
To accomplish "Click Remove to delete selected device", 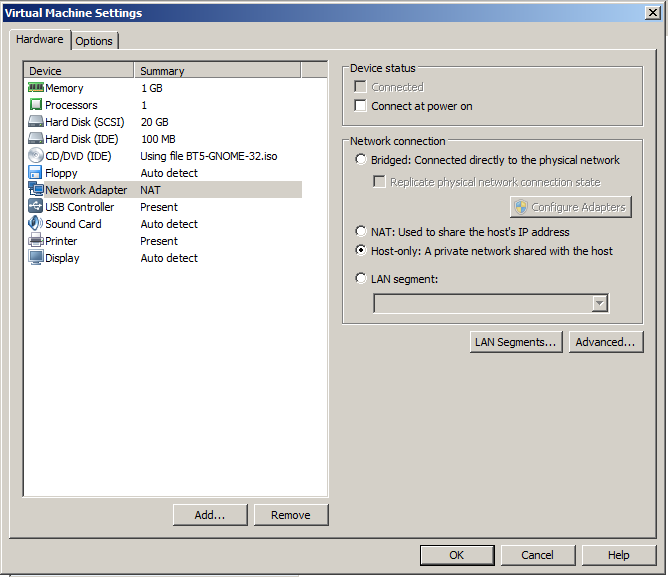I will [291, 515].
